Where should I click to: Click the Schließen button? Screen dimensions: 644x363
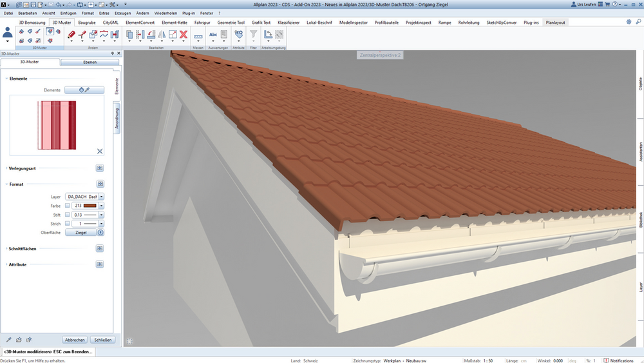pos(102,340)
